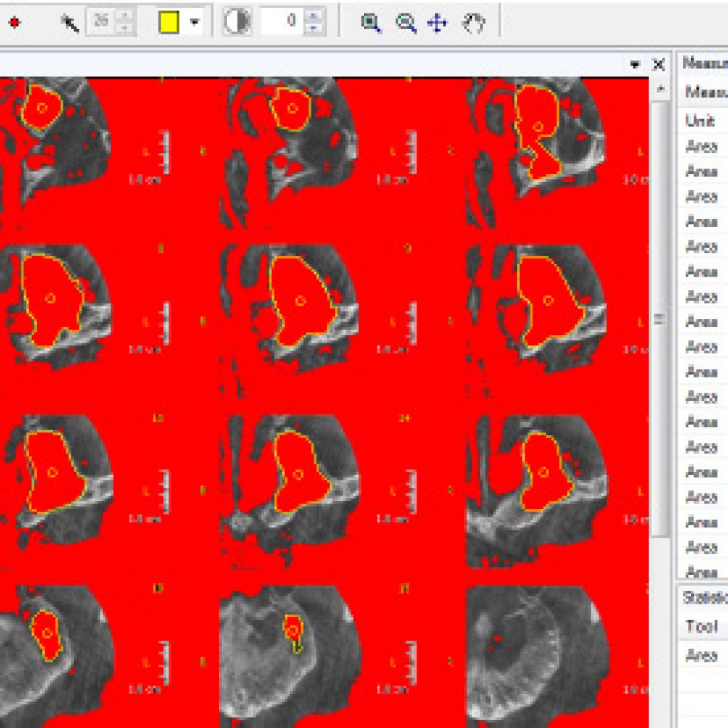The image size is (728, 728).
Task: Click the Measurements panel title
Action: (x=705, y=63)
